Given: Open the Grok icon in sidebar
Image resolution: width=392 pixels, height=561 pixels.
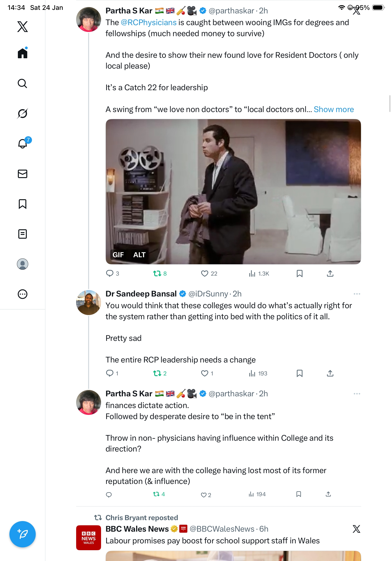Looking at the screenshot, I should coord(23,113).
